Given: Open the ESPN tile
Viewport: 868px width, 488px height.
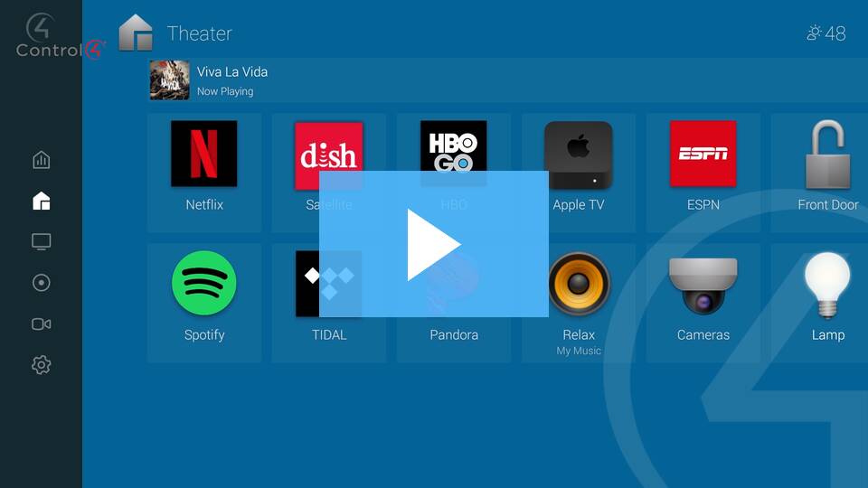Looking at the screenshot, I should pos(703,173).
